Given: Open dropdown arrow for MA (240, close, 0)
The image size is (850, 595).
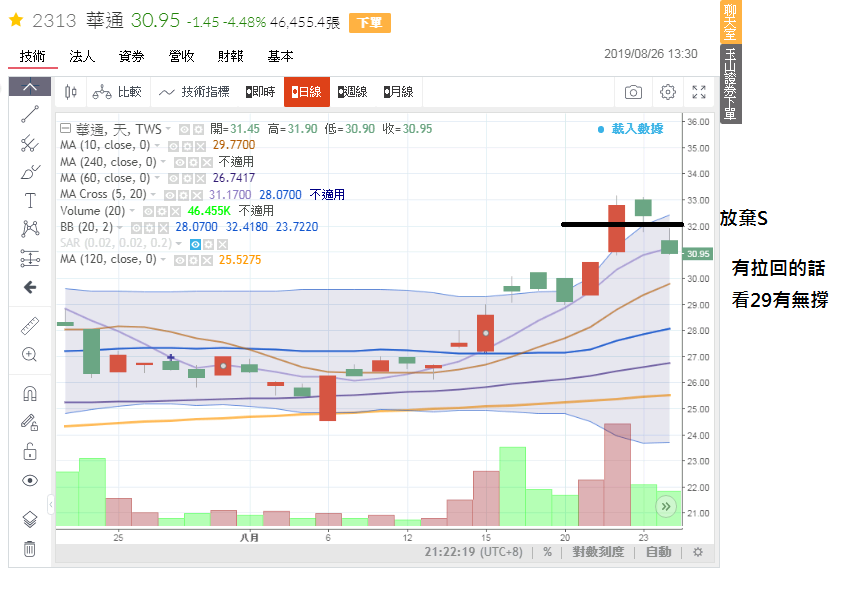Looking at the screenshot, I should click(x=163, y=161).
